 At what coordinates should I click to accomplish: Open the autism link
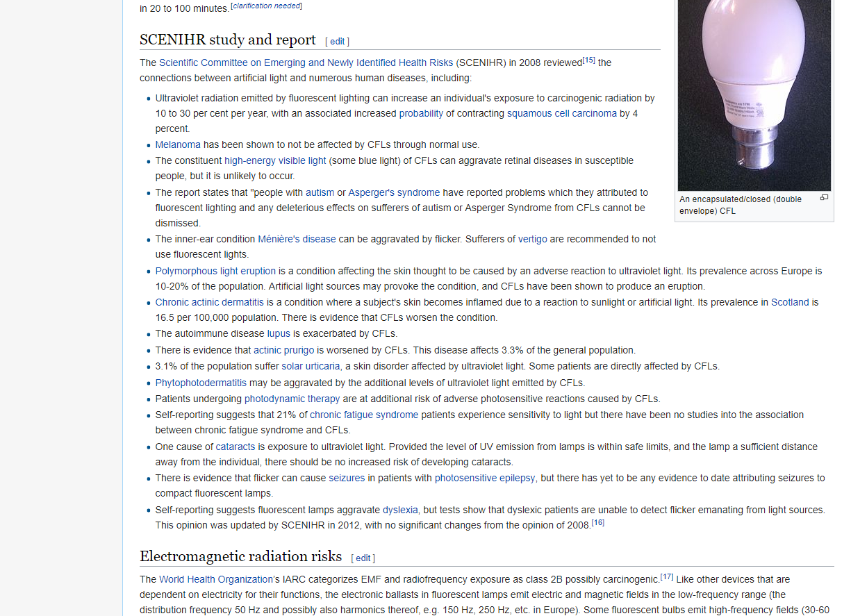click(320, 192)
